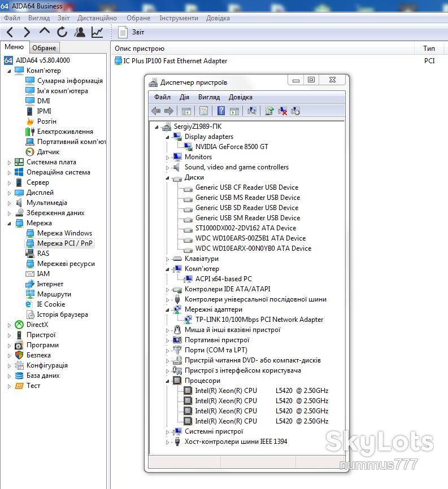448x489 pixels.
Task: Select the first Intel Xeon L5420 CPU
Action: pos(262,391)
